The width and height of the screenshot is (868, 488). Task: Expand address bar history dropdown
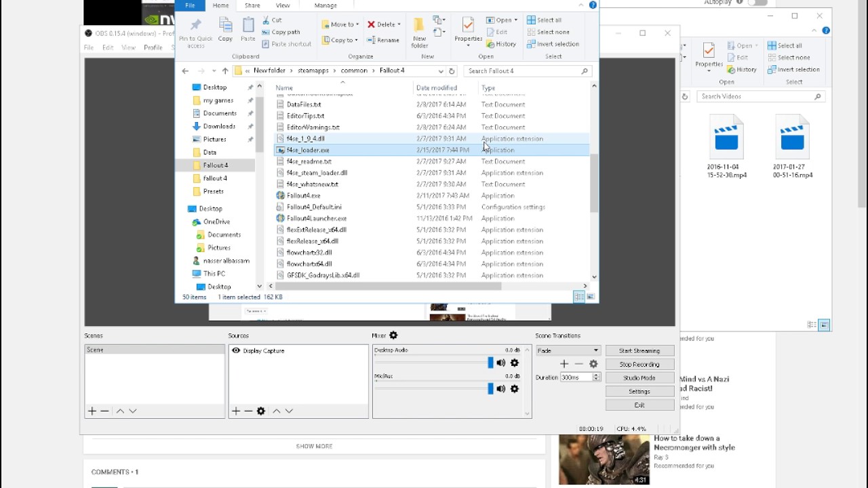tap(441, 70)
